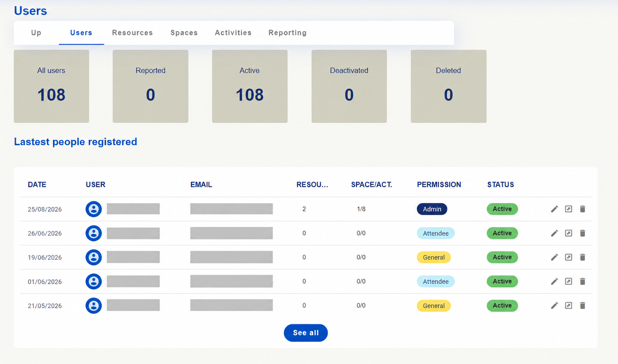Click the STATUS column header

pos(500,185)
